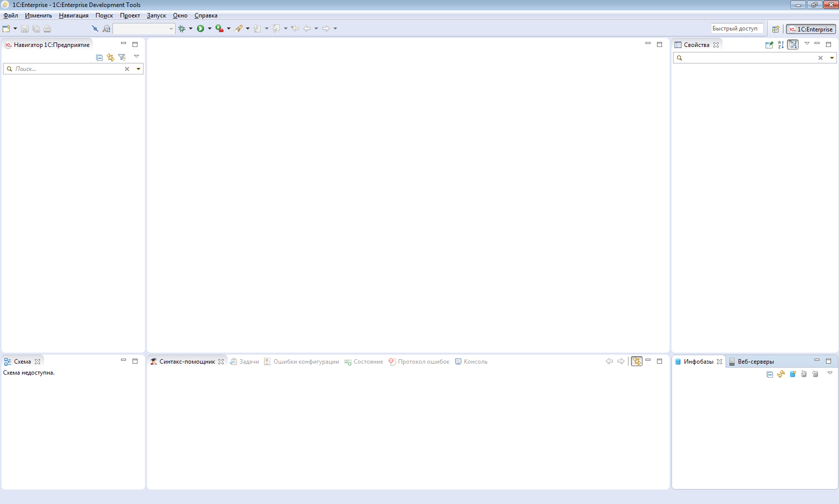Open the Forward history dropdown arrow
Viewport: 839px width, 504px height.
pos(335,28)
